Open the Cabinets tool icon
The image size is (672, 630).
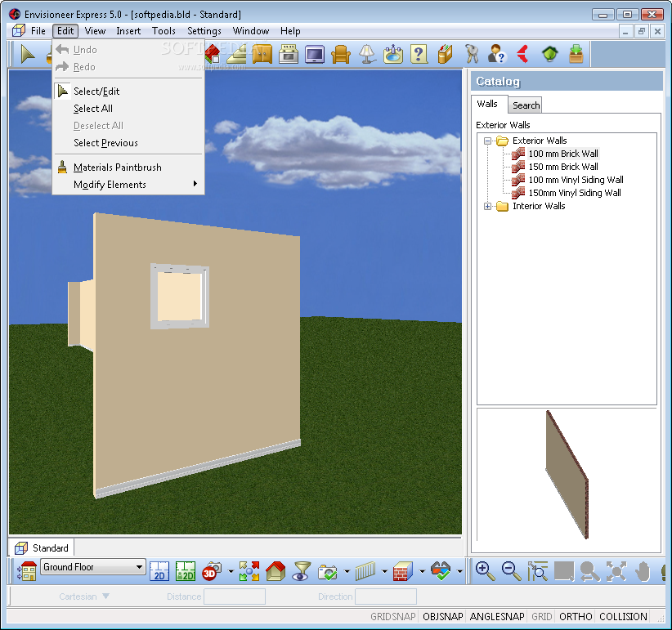pos(262,55)
